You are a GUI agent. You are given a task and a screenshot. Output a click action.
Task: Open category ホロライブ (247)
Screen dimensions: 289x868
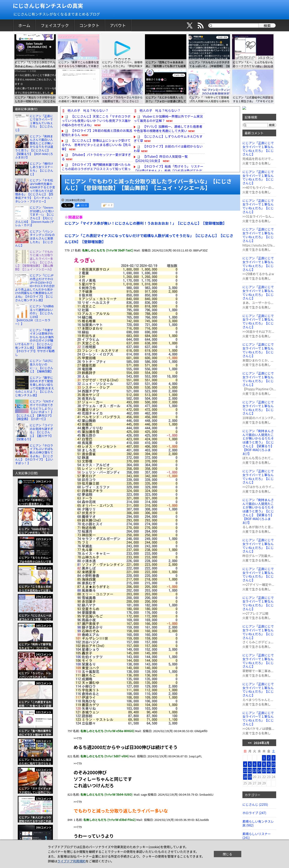point(254,813)
